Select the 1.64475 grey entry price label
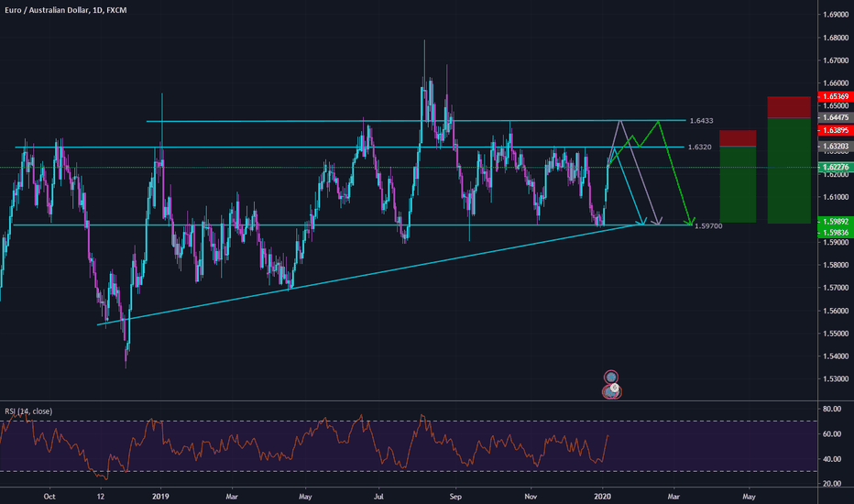This screenshot has height=504, width=854. [x=836, y=117]
